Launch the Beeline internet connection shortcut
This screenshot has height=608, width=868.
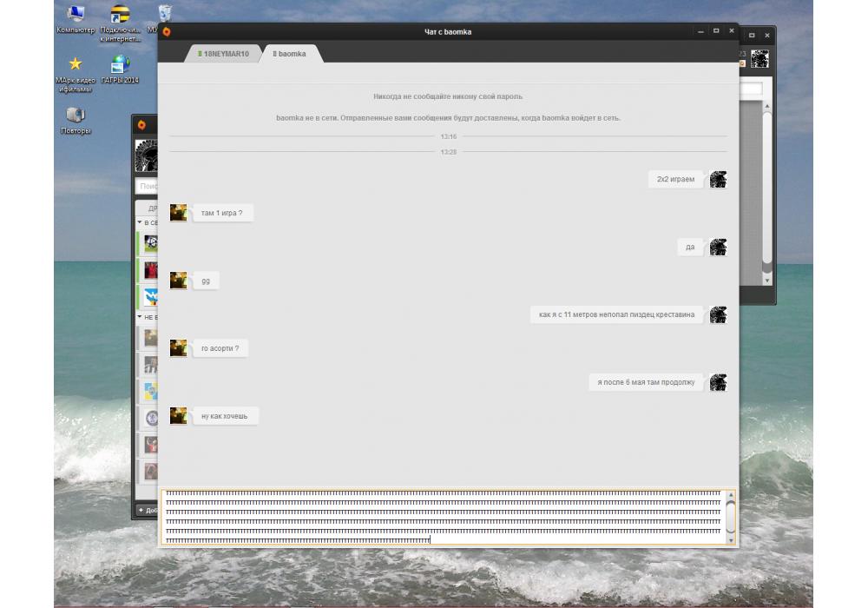tap(120, 15)
